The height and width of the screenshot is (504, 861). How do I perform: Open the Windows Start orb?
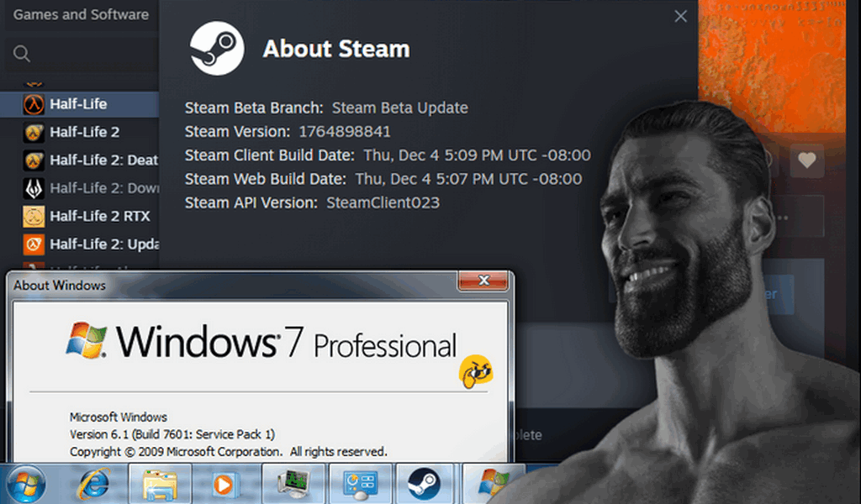[26, 484]
